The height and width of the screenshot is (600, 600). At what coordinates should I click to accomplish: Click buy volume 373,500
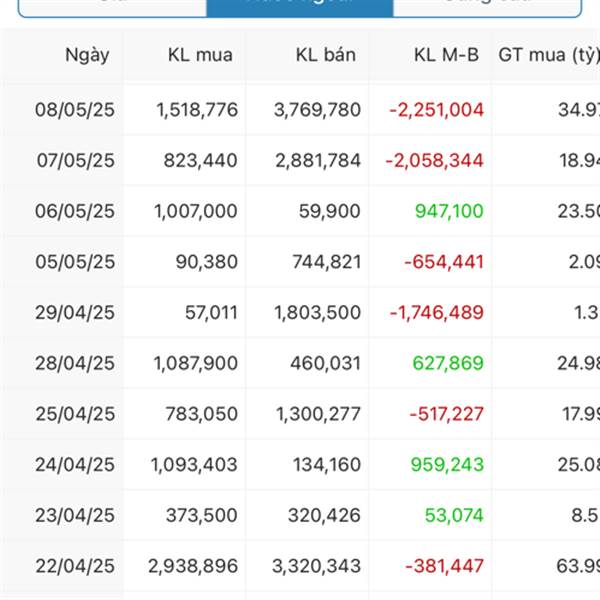click(202, 515)
